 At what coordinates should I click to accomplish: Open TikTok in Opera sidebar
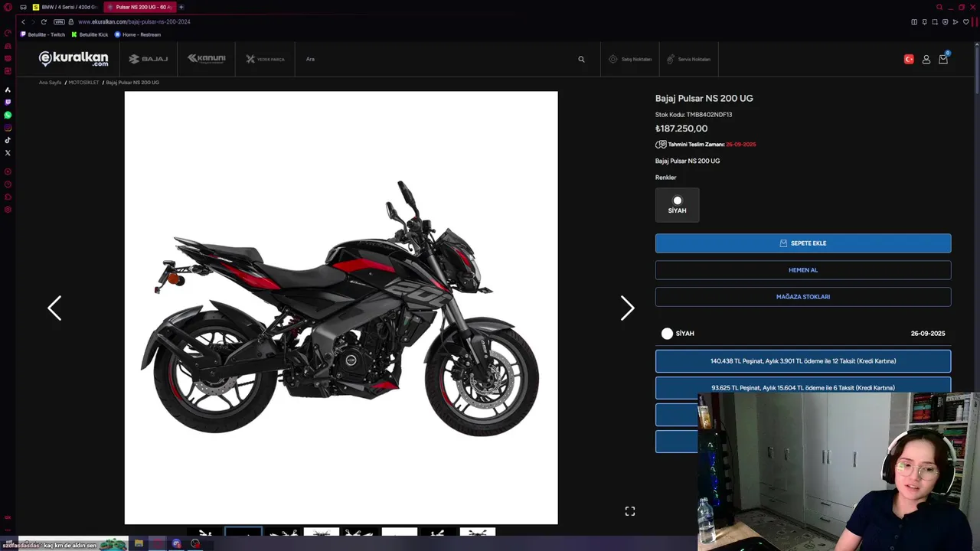pos(8,140)
